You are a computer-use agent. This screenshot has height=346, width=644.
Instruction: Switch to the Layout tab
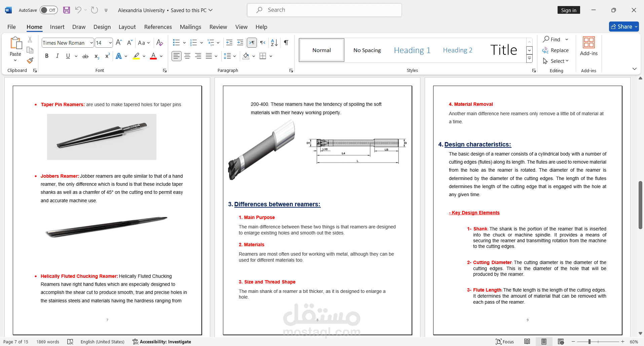coord(127,27)
